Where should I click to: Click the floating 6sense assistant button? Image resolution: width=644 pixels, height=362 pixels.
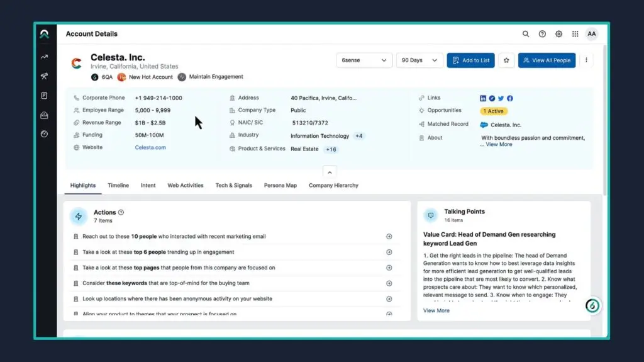tap(592, 305)
